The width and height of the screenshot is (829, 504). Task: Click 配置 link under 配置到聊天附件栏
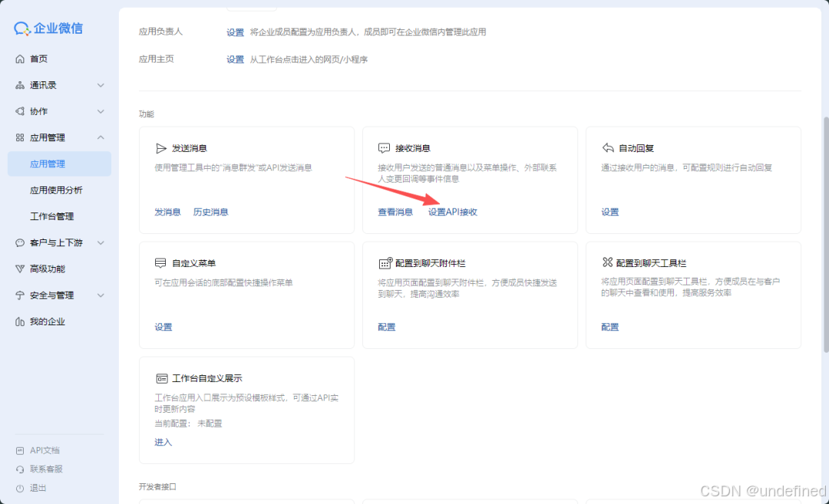click(386, 327)
